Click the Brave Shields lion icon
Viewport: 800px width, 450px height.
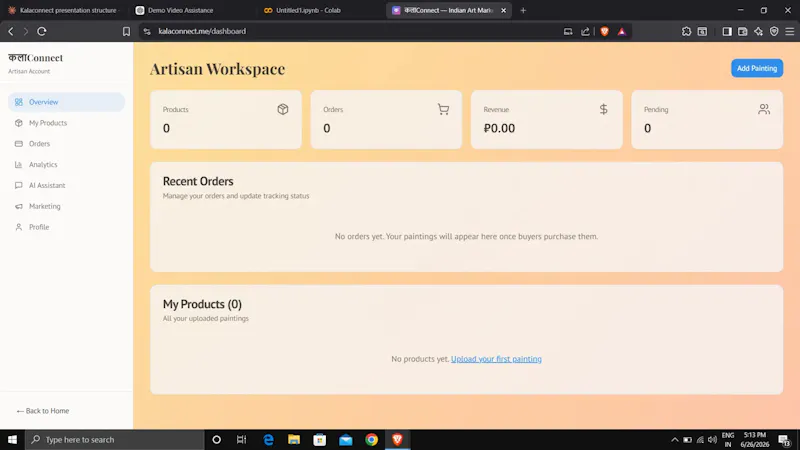pos(605,32)
